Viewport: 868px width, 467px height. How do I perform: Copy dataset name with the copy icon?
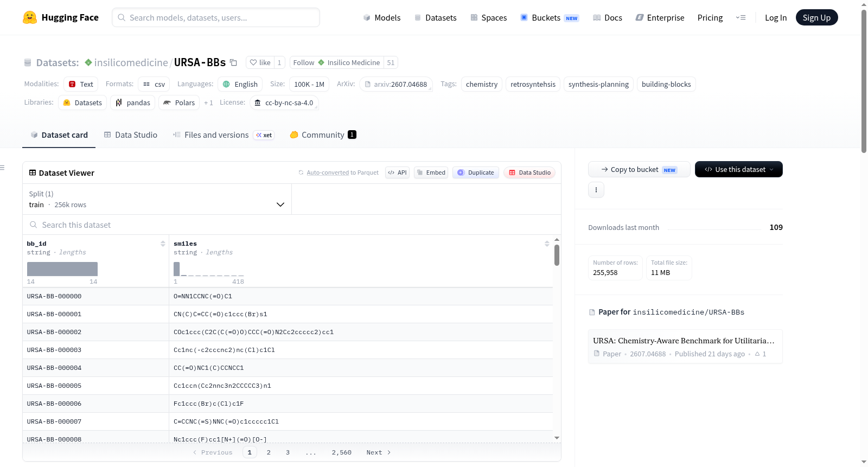(x=234, y=62)
